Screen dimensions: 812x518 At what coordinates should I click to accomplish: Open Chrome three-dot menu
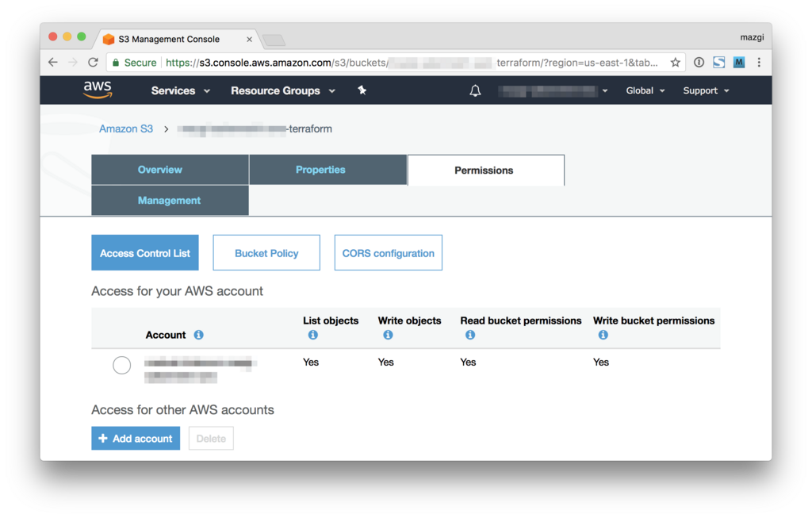click(x=759, y=63)
